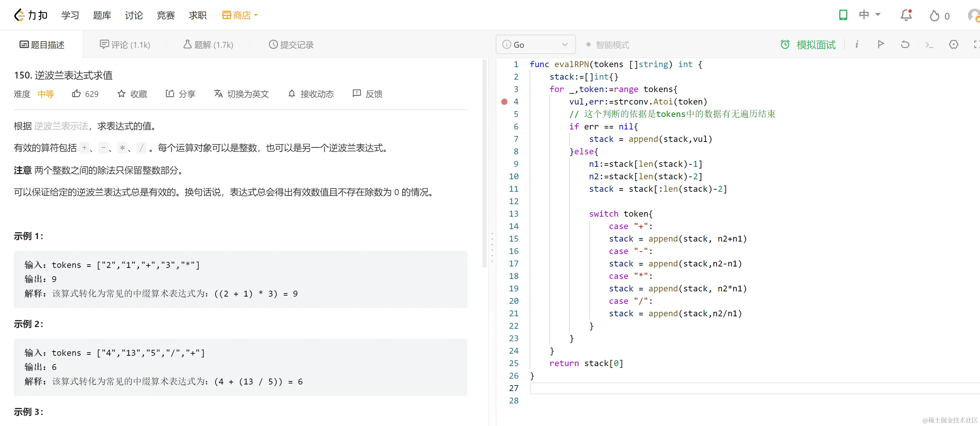This screenshot has width=980, height=426.
Task: Share the problem using the 分享 icon
Action: (x=170, y=94)
